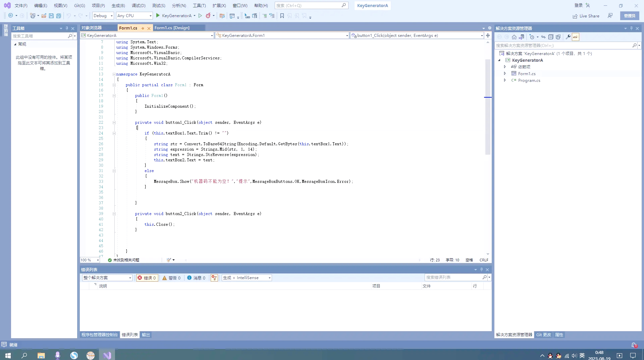Open the button1_Click member dropdown
The image size is (644, 360).
pos(417,36)
